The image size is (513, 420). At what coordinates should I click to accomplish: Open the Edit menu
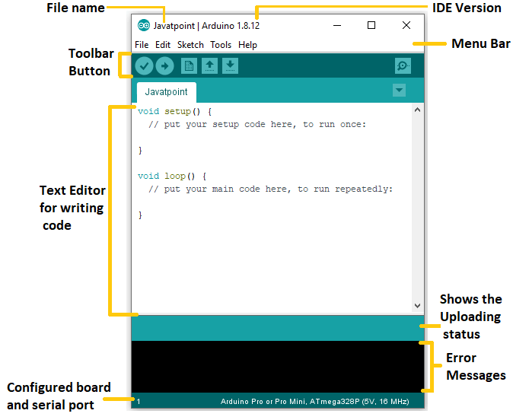click(163, 44)
